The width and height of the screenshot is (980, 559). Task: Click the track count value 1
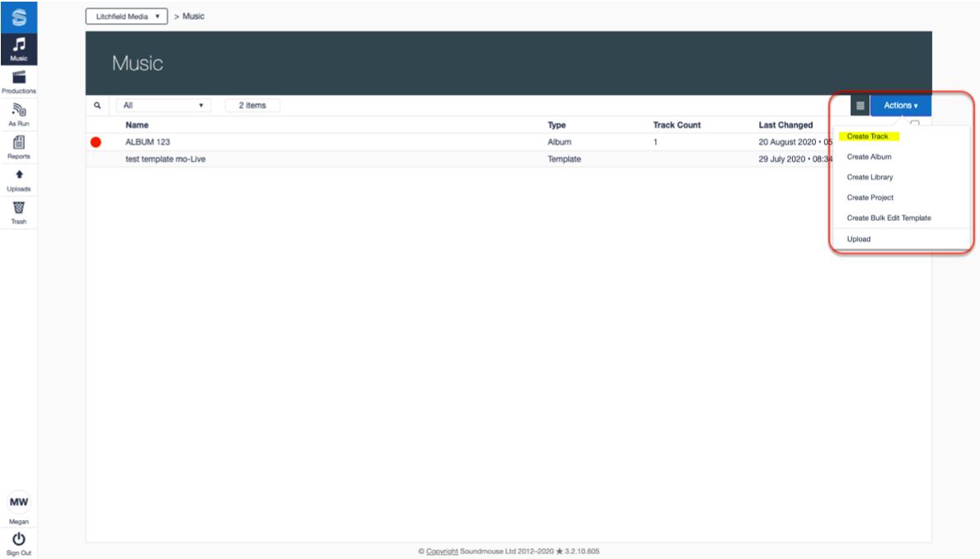(655, 142)
